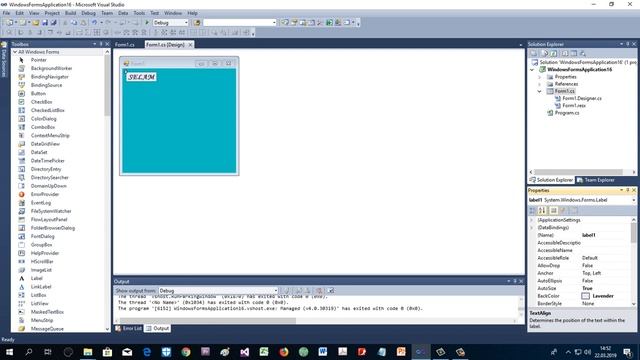Clear all icon in Output toolbar
The image size is (640, 360).
[319, 291]
